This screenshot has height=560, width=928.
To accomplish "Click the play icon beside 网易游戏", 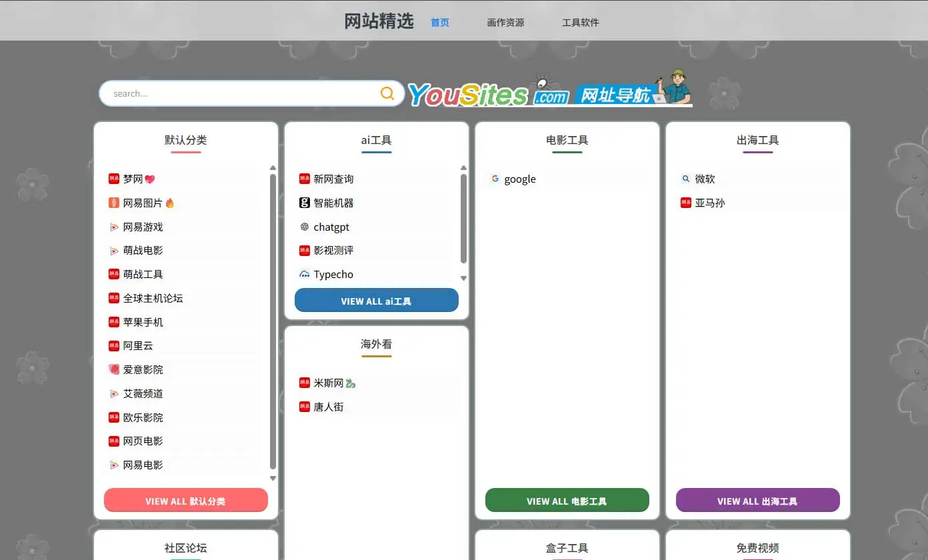I will pyautogui.click(x=114, y=227).
